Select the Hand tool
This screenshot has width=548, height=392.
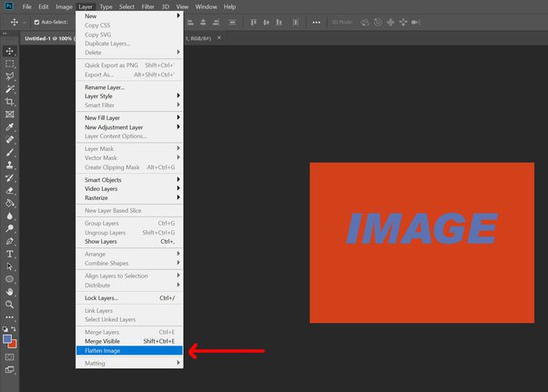click(x=10, y=291)
